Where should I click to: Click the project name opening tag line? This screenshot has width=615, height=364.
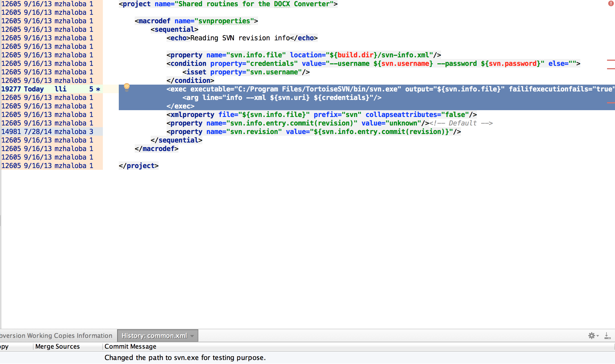click(228, 4)
